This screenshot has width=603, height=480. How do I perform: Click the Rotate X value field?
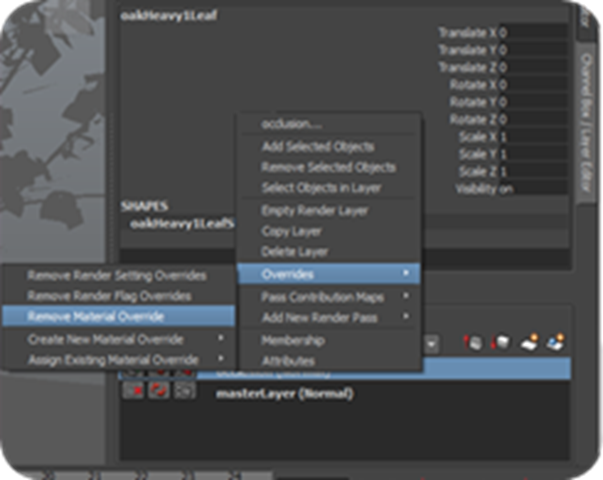533,85
